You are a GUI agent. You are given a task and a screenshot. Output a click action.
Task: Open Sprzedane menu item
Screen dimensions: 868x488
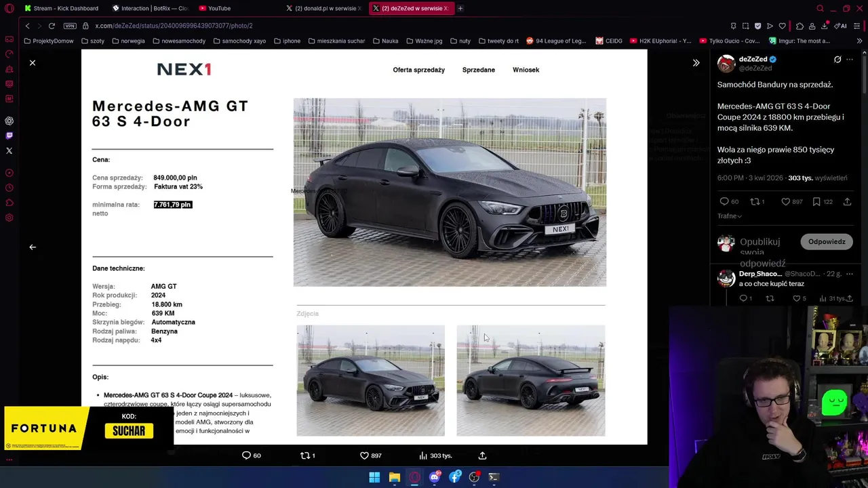pyautogui.click(x=478, y=70)
